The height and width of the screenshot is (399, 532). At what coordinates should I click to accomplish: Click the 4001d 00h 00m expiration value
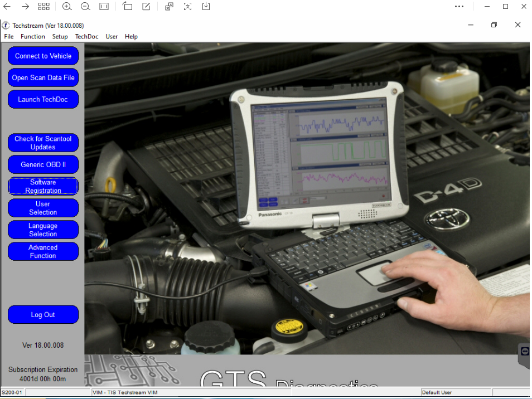(x=43, y=379)
